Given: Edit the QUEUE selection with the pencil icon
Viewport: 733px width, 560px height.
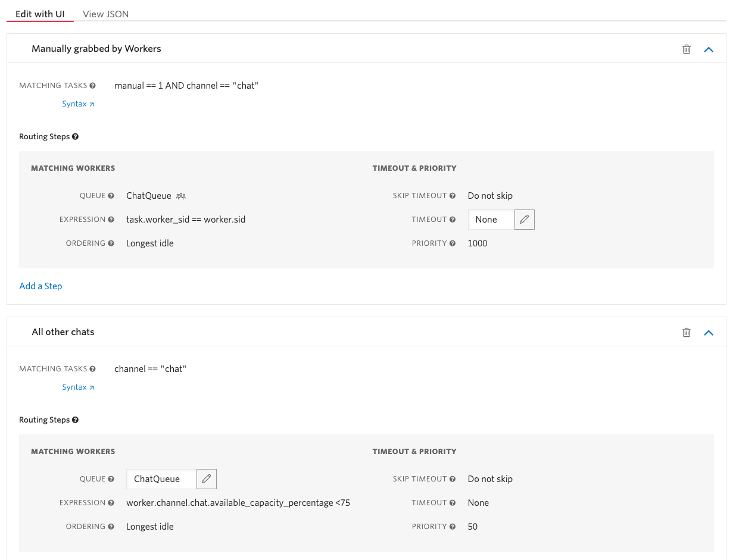Looking at the screenshot, I should pos(206,478).
